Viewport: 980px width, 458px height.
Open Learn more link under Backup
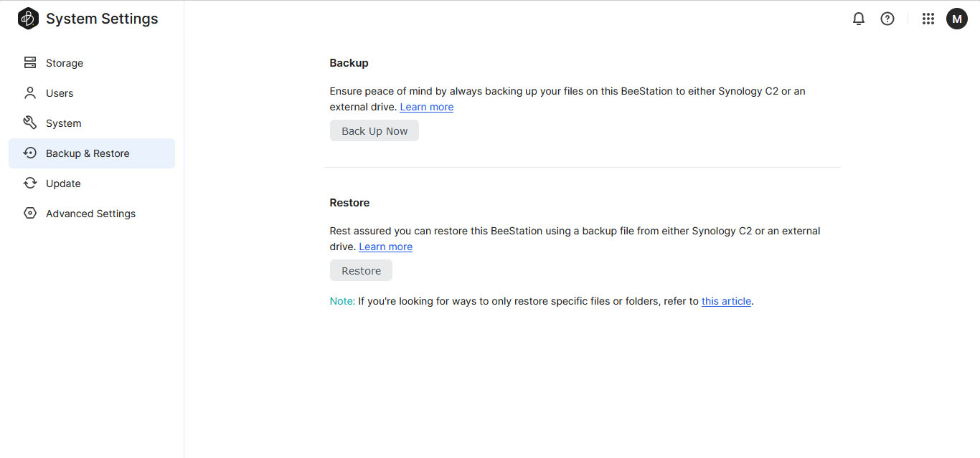coord(426,107)
